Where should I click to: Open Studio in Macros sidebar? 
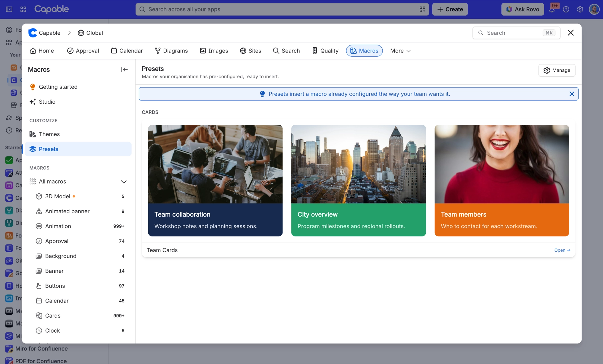click(x=78, y=102)
